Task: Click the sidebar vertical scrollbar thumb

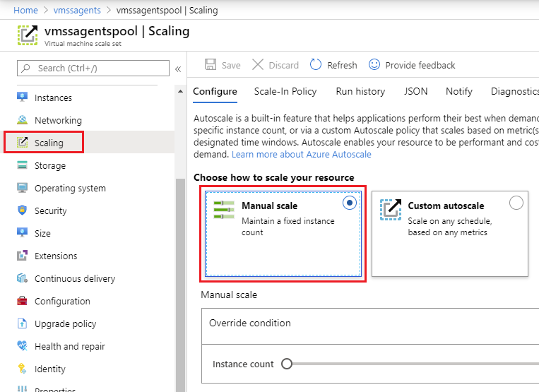Action: click(180, 285)
